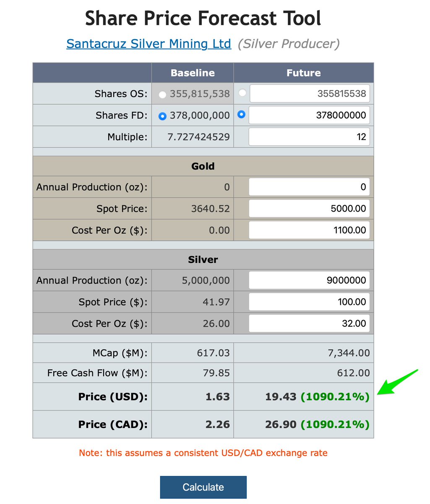Focus the Future Shares FD input field
The image size is (430, 504).
click(310, 115)
